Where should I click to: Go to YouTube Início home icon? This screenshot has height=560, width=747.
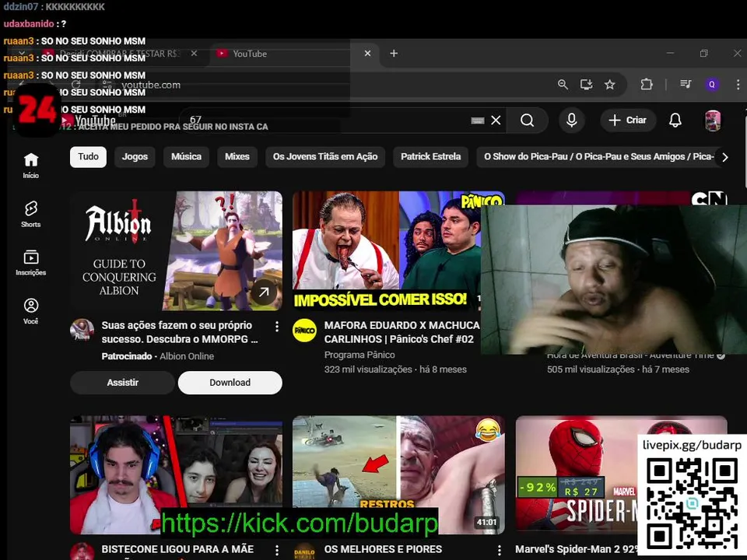coord(31,165)
